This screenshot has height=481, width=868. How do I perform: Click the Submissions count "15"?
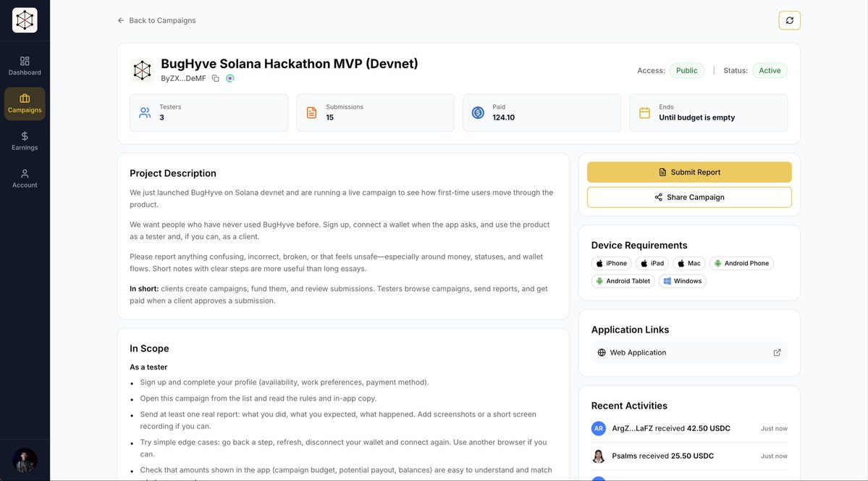(x=330, y=117)
